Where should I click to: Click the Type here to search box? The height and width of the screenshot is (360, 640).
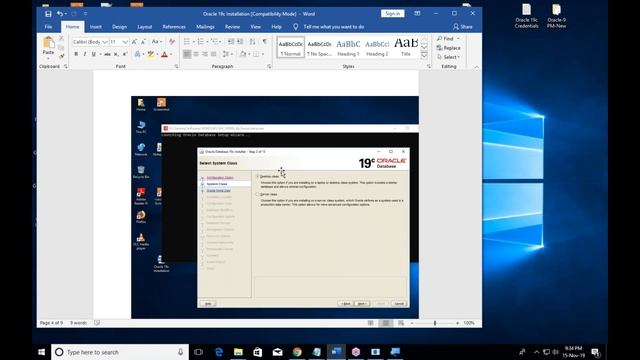click(x=120, y=352)
